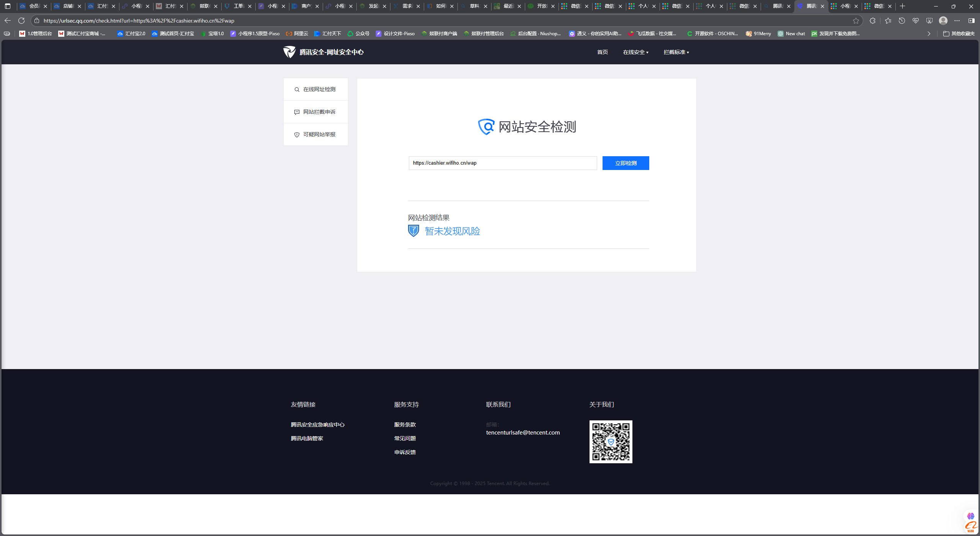Screen dimensions: 980x536
Task: Open browser extensions puzzle icon
Action: tap(872, 21)
